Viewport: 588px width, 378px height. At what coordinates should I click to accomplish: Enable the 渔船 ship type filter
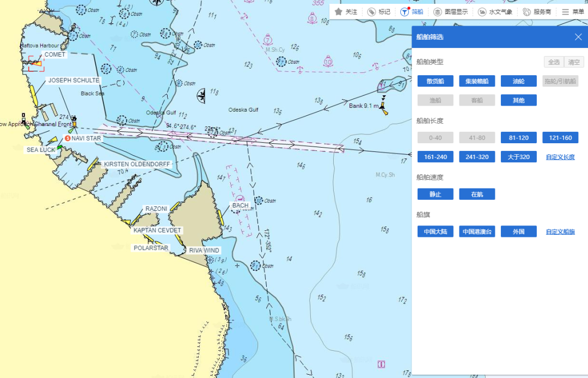coord(435,100)
